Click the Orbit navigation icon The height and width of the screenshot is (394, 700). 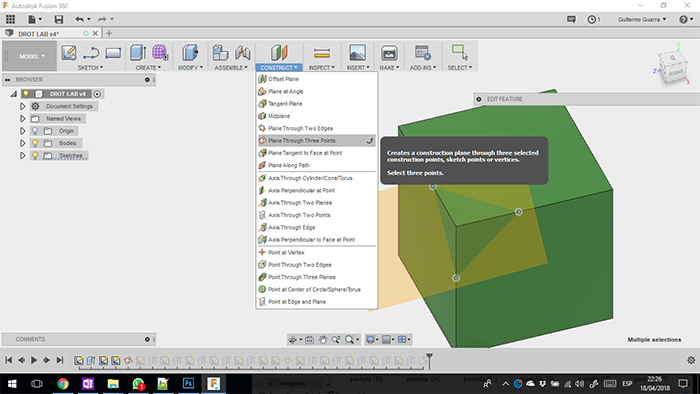point(292,340)
